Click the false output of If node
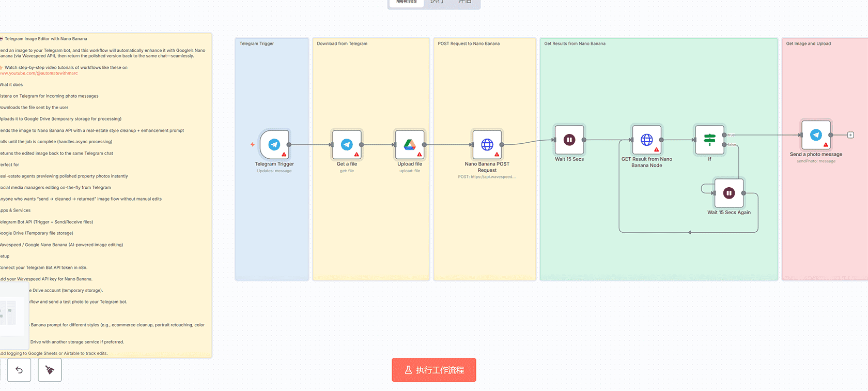The height and width of the screenshot is (391, 868). point(724,145)
